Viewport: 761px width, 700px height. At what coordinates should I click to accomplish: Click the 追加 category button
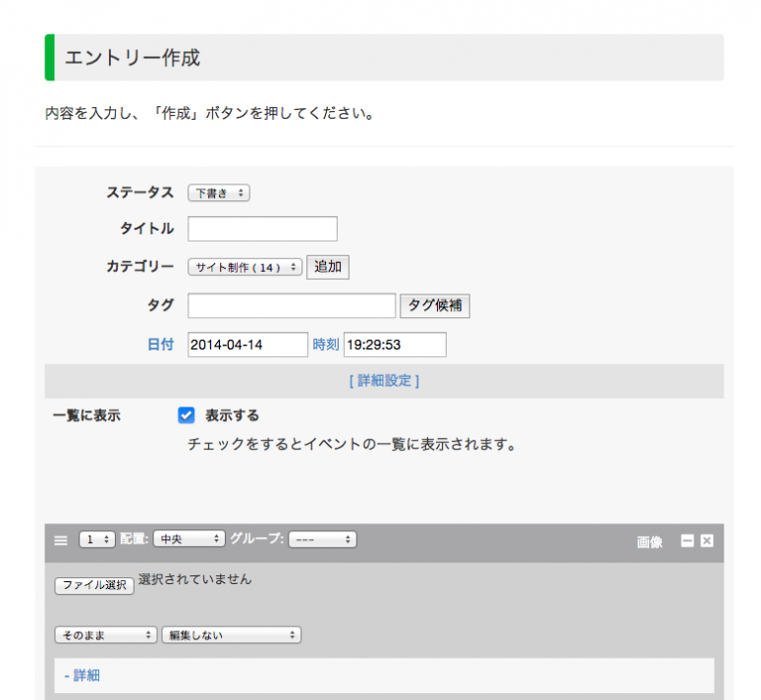[x=328, y=267]
